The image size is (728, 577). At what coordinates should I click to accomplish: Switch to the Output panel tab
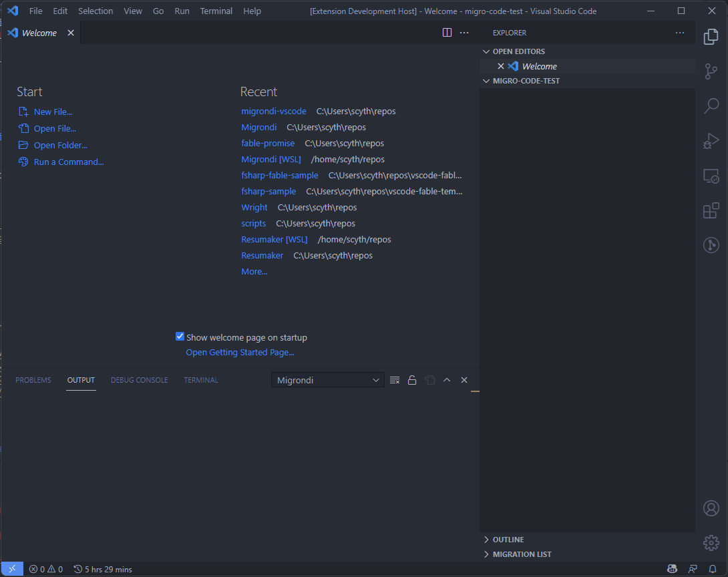point(81,380)
